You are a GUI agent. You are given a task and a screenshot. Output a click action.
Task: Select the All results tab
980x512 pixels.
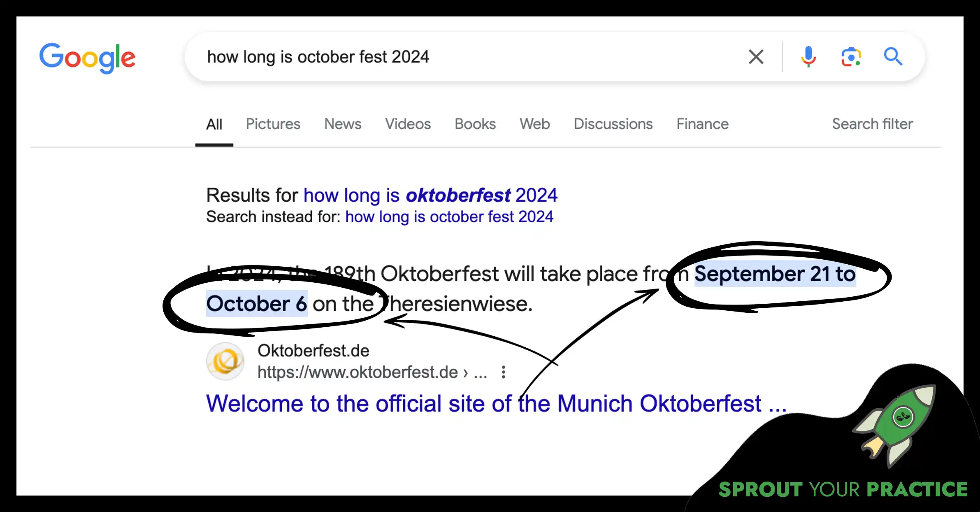pos(214,123)
